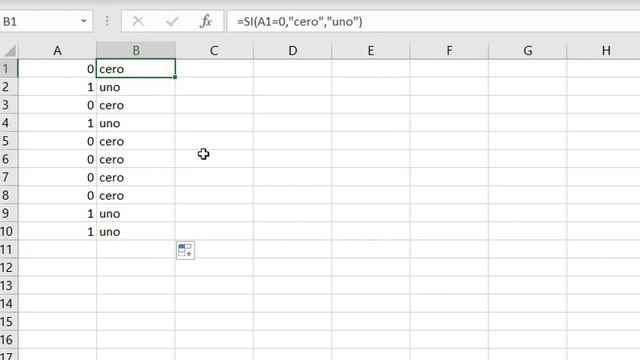Click cell B2 containing uno
The image size is (640, 360).
(136, 87)
